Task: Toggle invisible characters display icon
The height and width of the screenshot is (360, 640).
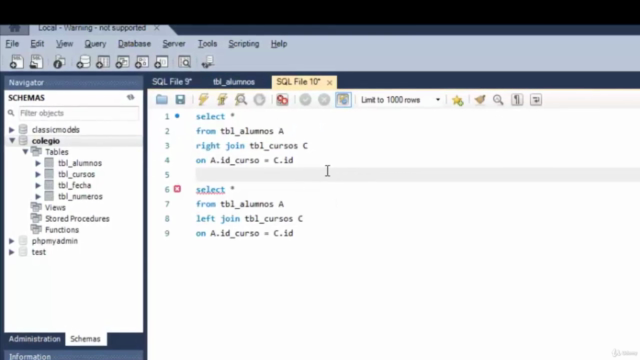Action: click(517, 100)
